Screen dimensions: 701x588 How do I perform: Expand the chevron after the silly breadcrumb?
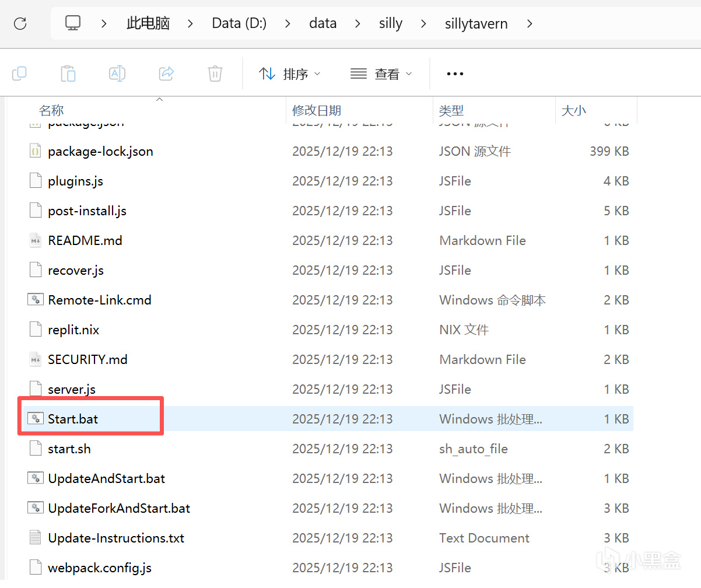(423, 23)
